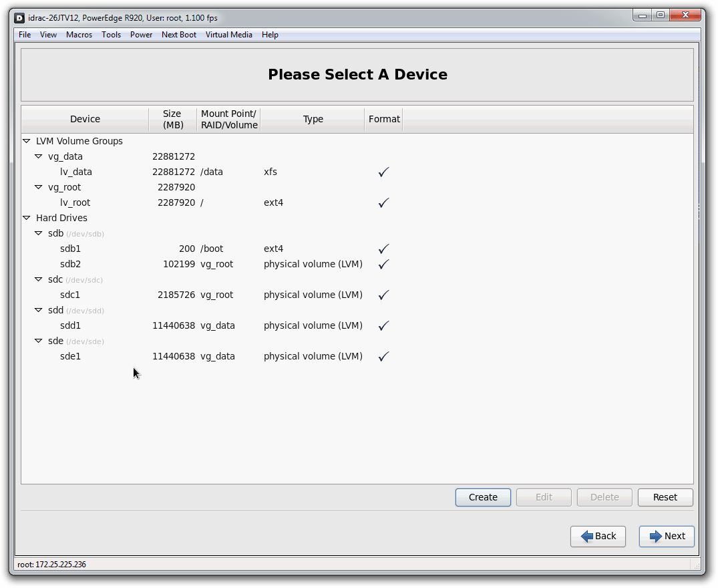Image resolution: width=718 pixels, height=588 pixels.
Task: Collapse the Hard Drives section
Action: point(27,218)
